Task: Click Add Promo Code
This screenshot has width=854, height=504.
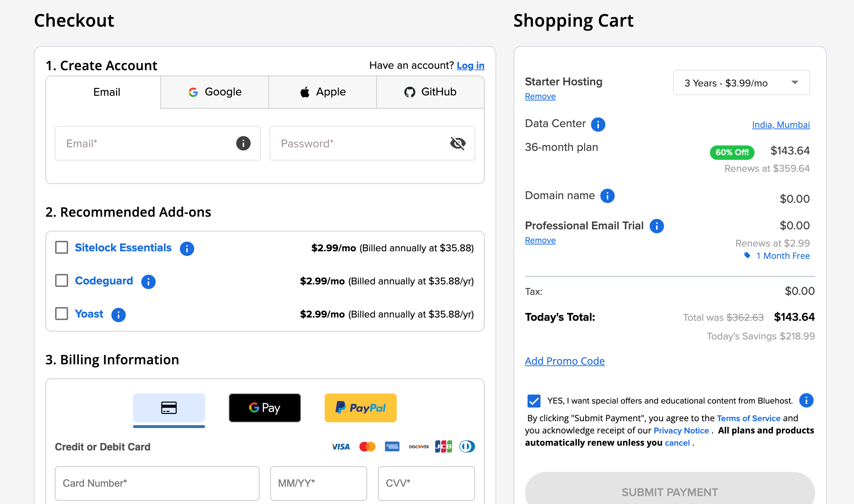Action: tap(564, 361)
